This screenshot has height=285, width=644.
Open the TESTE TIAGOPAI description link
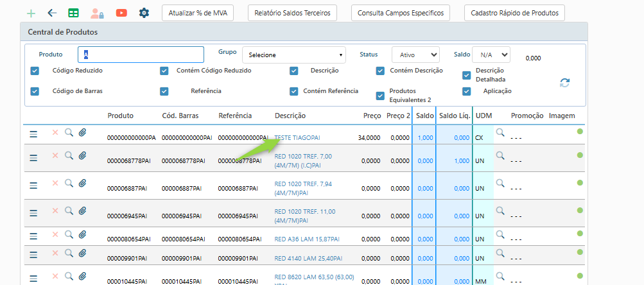coord(297,138)
